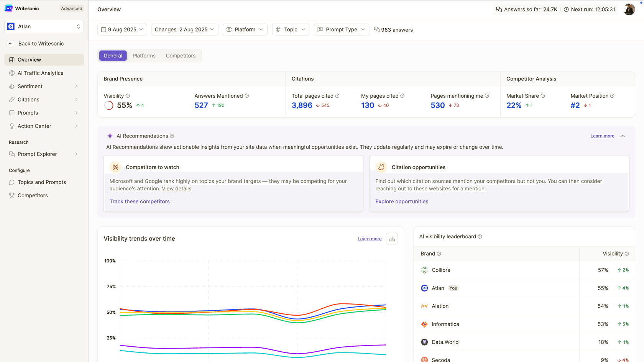The width and height of the screenshot is (644, 362).
Task: Click the AI Recommendations info icon
Action: point(172,136)
